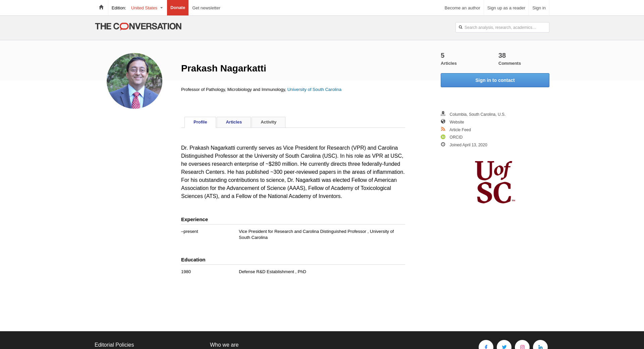Click the globe Website icon
Viewport: 644px width, 349px height.
pyautogui.click(x=443, y=121)
